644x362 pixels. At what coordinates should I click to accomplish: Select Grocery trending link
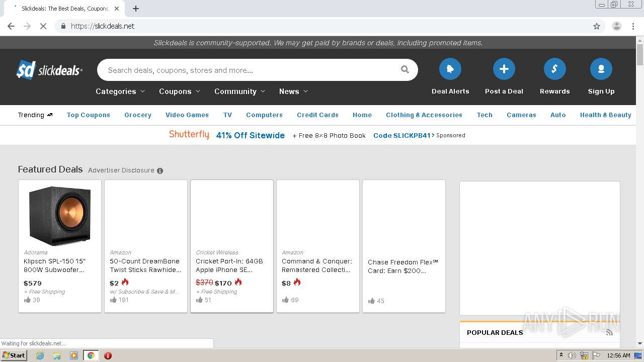click(138, 115)
